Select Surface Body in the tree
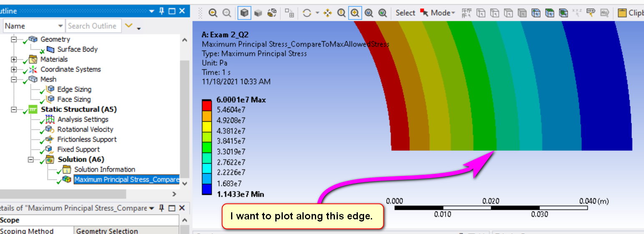Screen dimensions: 644x234 pos(78,49)
